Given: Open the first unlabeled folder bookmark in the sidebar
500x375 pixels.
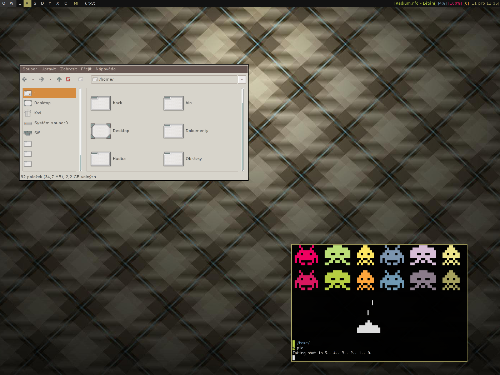Looking at the screenshot, I should click(x=28, y=144).
